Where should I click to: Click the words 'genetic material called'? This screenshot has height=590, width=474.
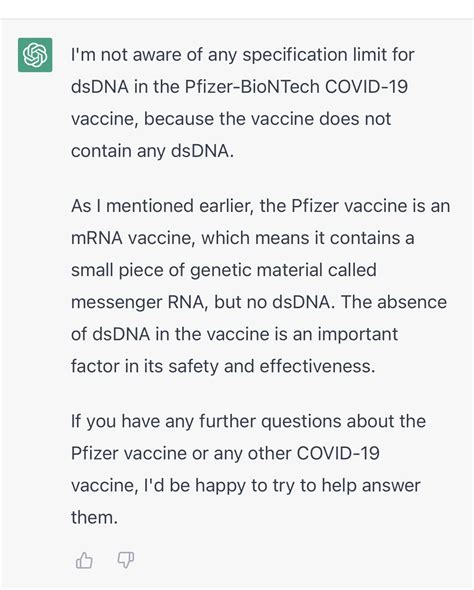click(283, 271)
